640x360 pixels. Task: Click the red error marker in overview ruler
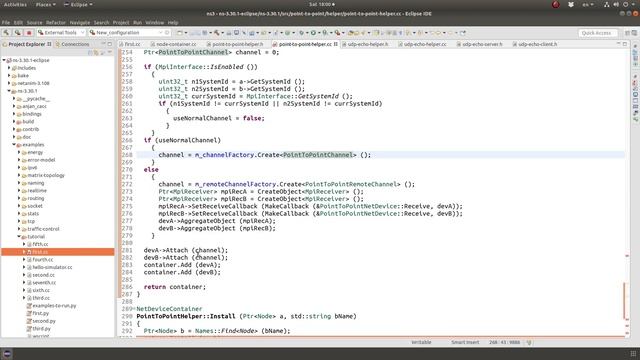pyautogui.click(x=627, y=256)
